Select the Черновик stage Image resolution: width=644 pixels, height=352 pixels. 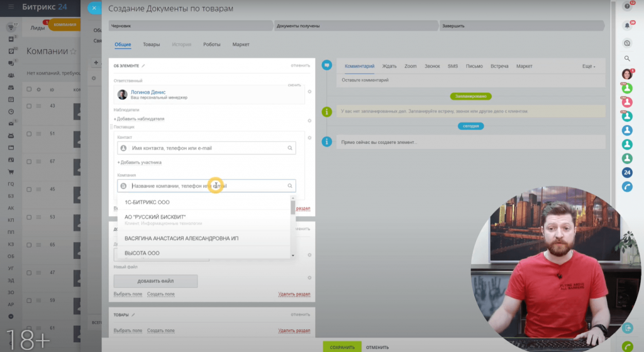[190, 26]
